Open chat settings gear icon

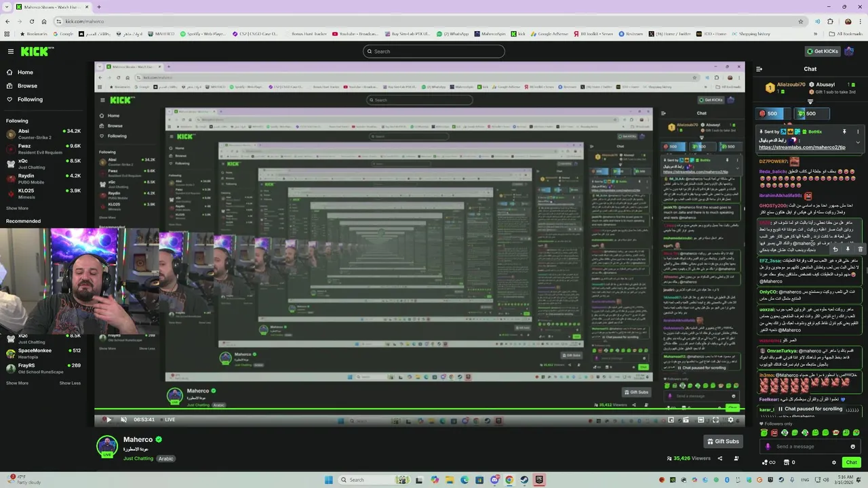click(834, 462)
